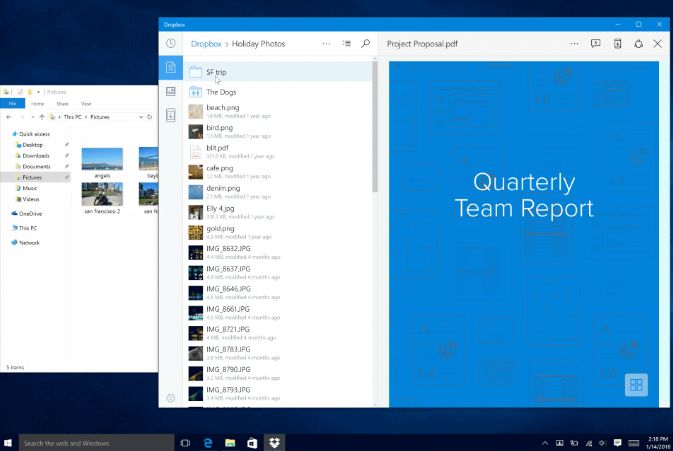Viewport: 673px width, 451px height.
Task: Click Holiday Photos breadcrumb label
Action: [x=258, y=44]
